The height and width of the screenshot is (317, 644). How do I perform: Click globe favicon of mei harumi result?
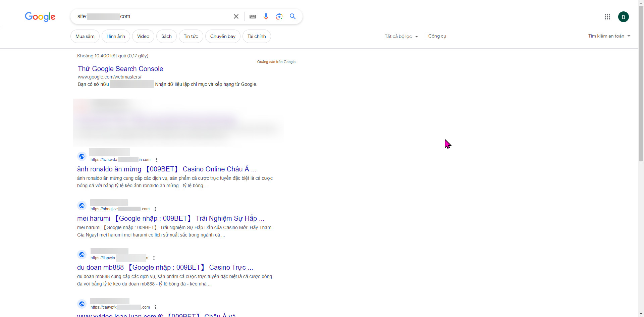click(82, 206)
